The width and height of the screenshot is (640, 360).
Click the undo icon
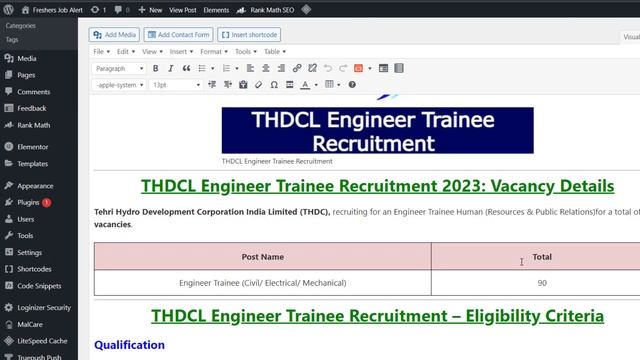pyautogui.click(x=328, y=68)
